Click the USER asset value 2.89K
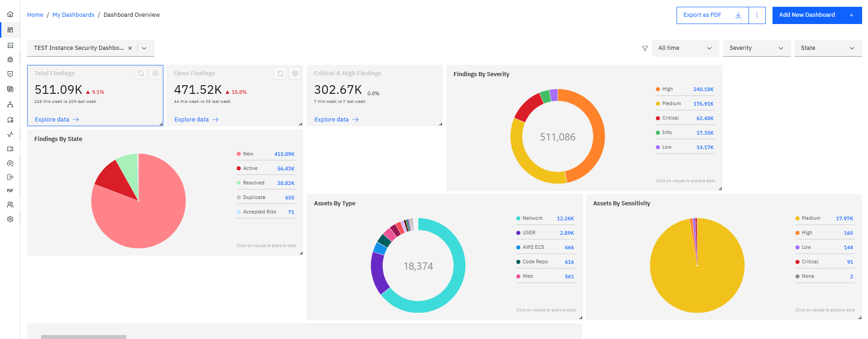Screen dimensions: 868x339 [567, 233]
